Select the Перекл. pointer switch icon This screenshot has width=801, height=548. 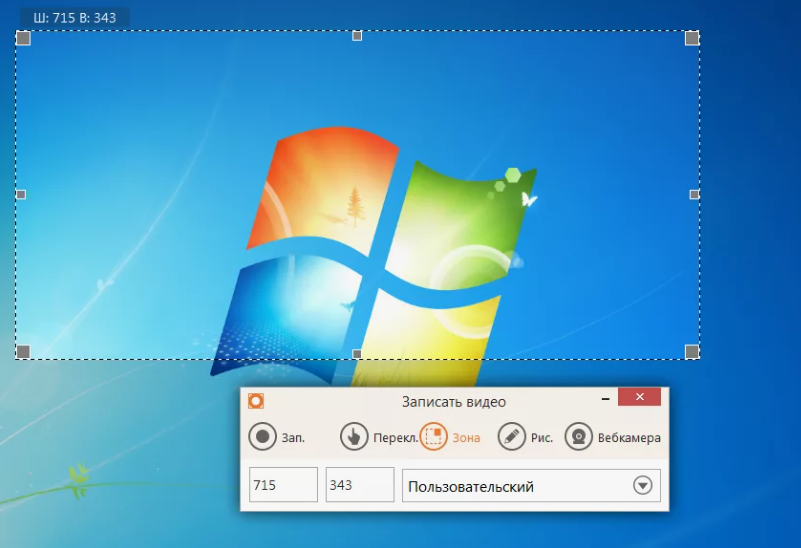tap(354, 437)
